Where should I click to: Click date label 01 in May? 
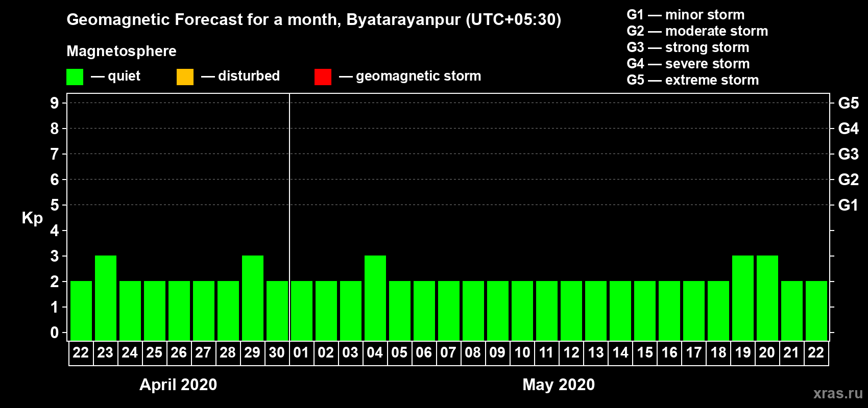301,352
